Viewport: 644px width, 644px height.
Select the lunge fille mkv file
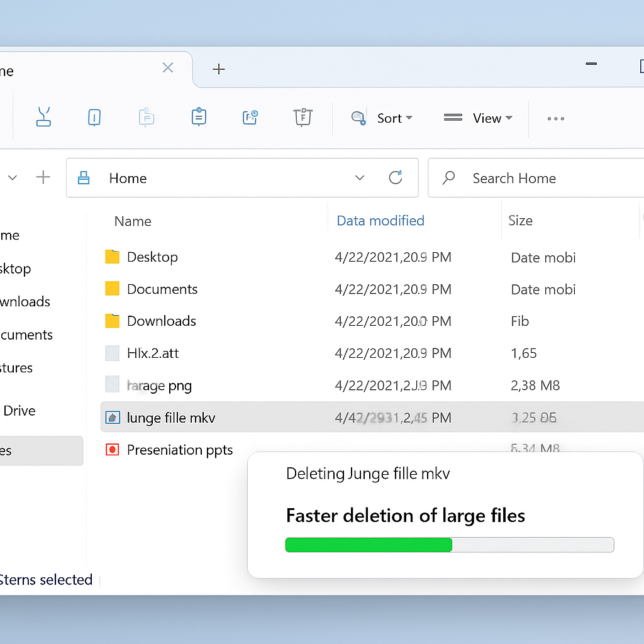tap(372, 418)
